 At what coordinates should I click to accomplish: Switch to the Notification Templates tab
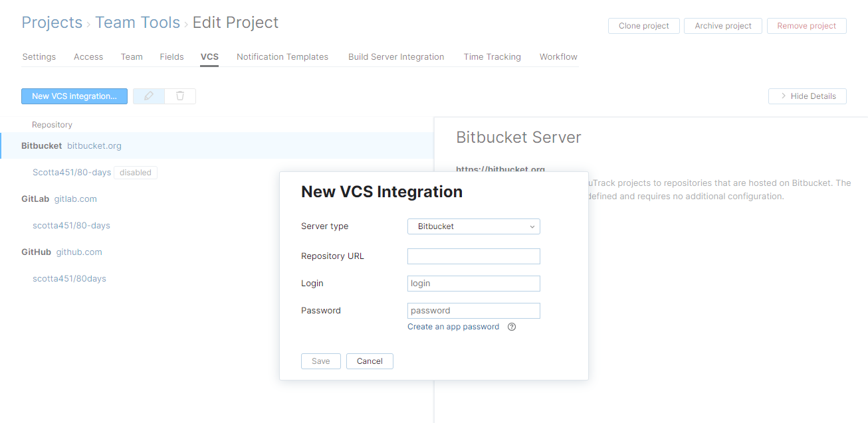point(282,56)
